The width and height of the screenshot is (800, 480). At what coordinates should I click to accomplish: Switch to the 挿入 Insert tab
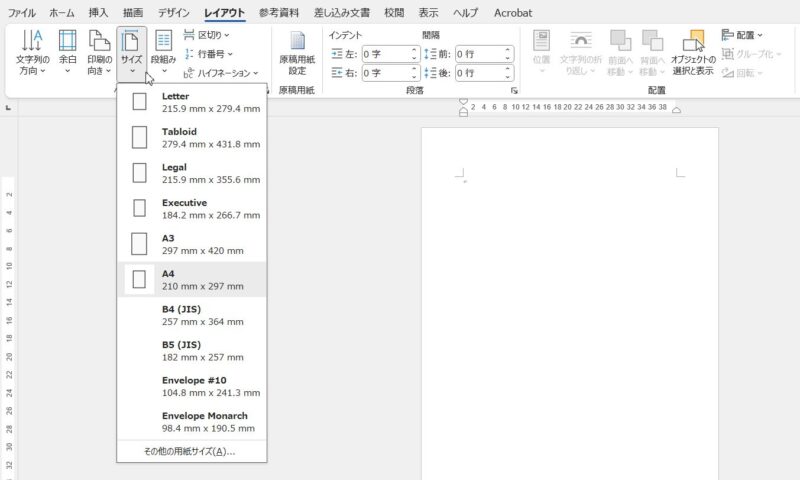tap(98, 13)
